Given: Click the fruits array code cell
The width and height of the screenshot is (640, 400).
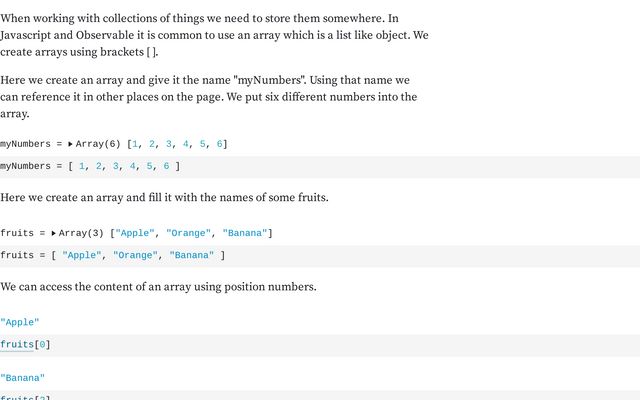Looking at the screenshot, I should [320, 256].
